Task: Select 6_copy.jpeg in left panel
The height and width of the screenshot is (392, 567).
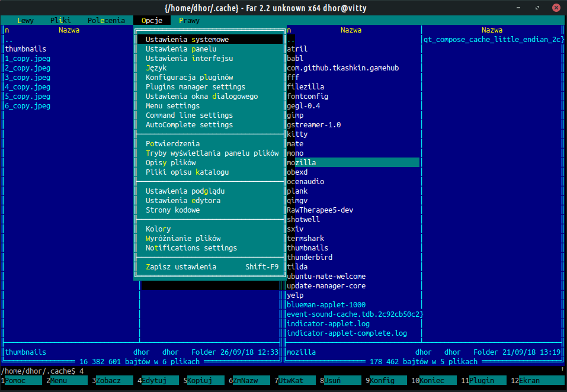Action: click(27, 106)
